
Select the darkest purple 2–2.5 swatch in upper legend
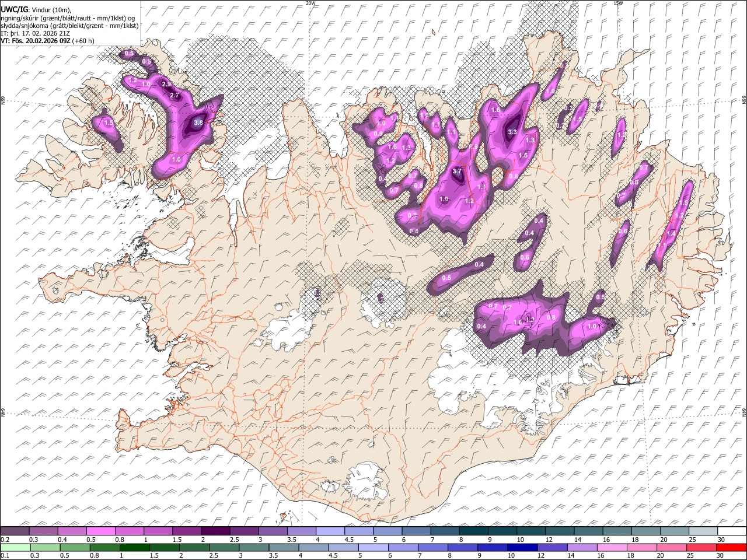(x=215, y=531)
